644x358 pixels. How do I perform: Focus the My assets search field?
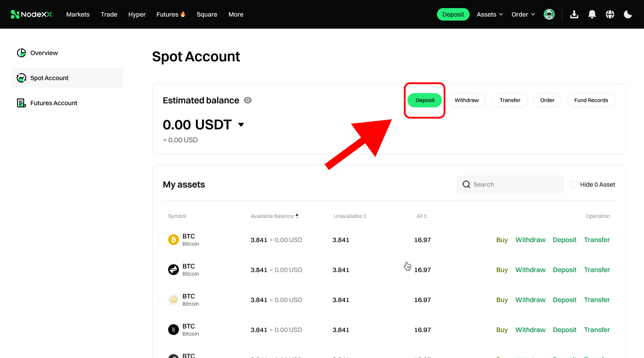click(510, 184)
